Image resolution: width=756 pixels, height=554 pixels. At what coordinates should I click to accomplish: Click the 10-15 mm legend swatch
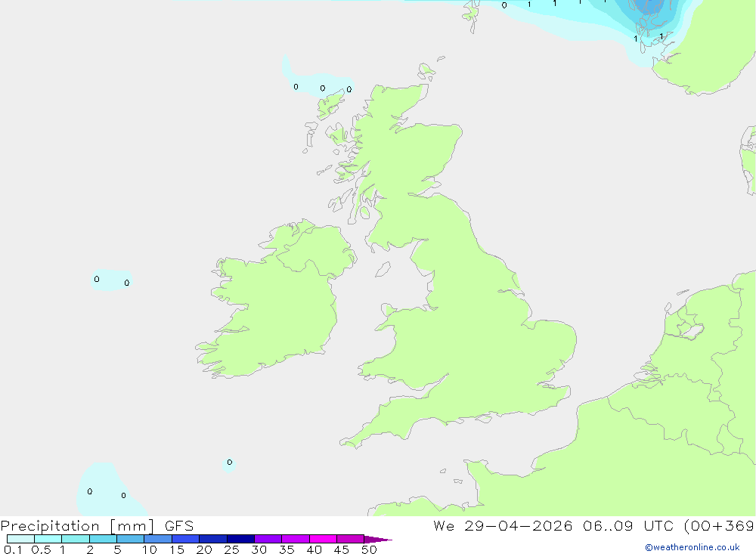point(158,539)
